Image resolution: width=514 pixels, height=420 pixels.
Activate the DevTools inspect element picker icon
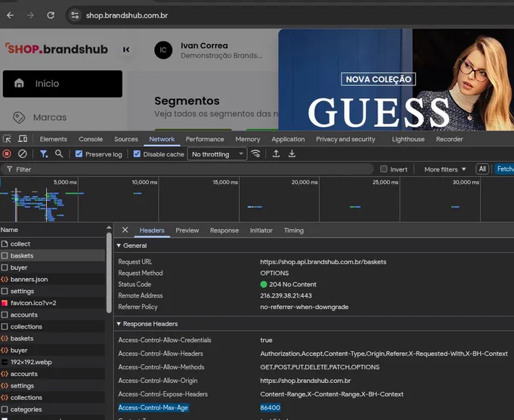(7, 139)
